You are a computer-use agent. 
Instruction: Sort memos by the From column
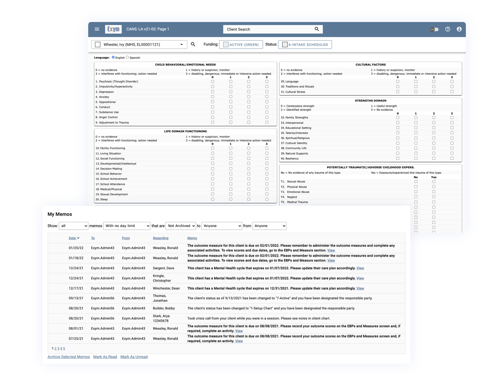(x=126, y=238)
